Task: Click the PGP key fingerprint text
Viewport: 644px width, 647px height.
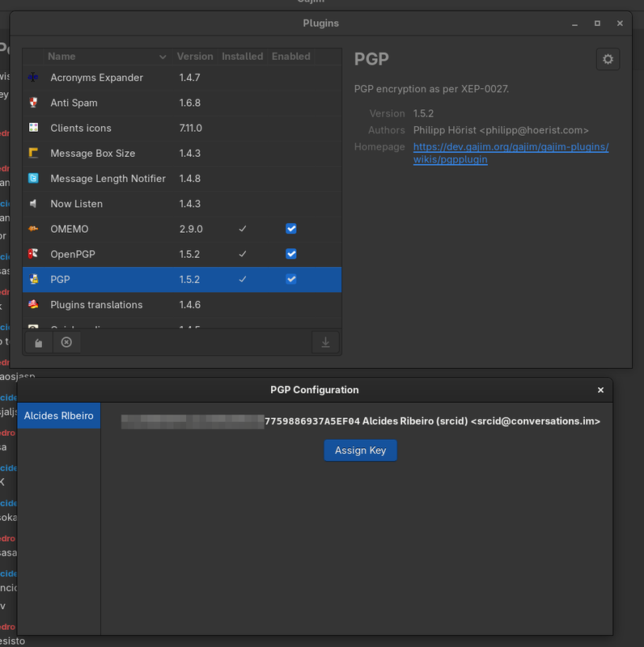Action: click(x=312, y=421)
